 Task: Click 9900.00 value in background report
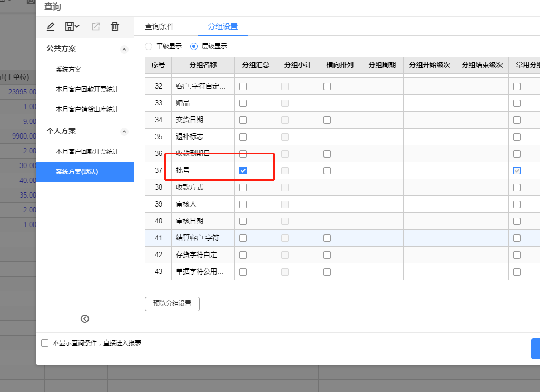[x=24, y=136]
